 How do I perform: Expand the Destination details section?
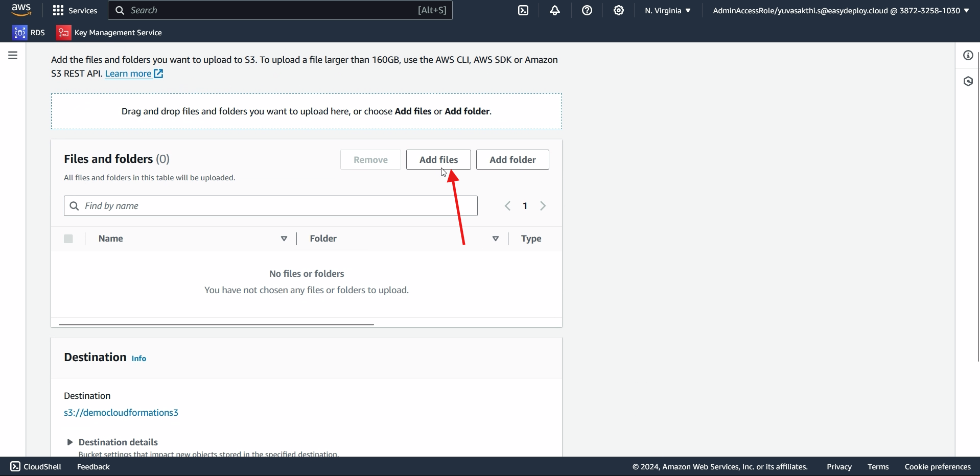112,442
